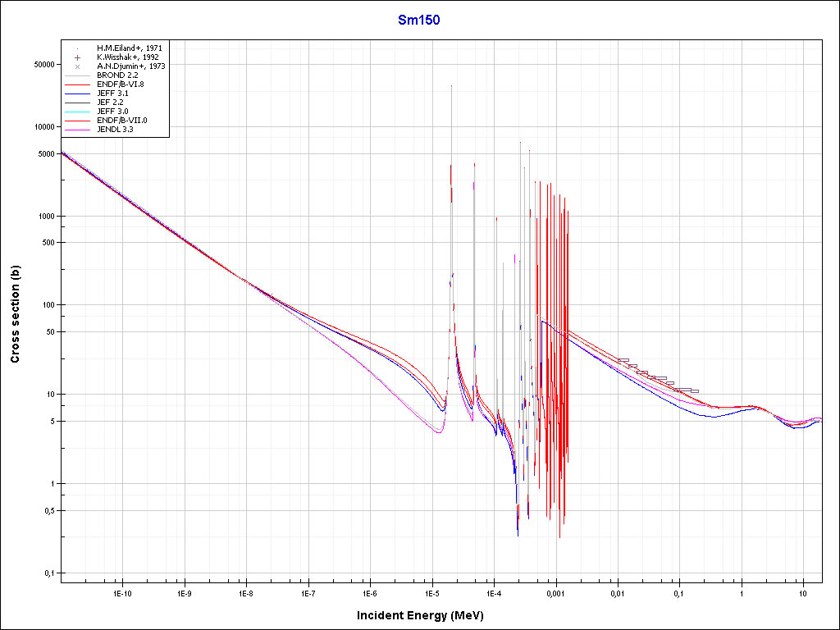Click the 1E-10 tick label on x-axis
This screenshot has height=630, width=840.
click(x=122, y=591)
